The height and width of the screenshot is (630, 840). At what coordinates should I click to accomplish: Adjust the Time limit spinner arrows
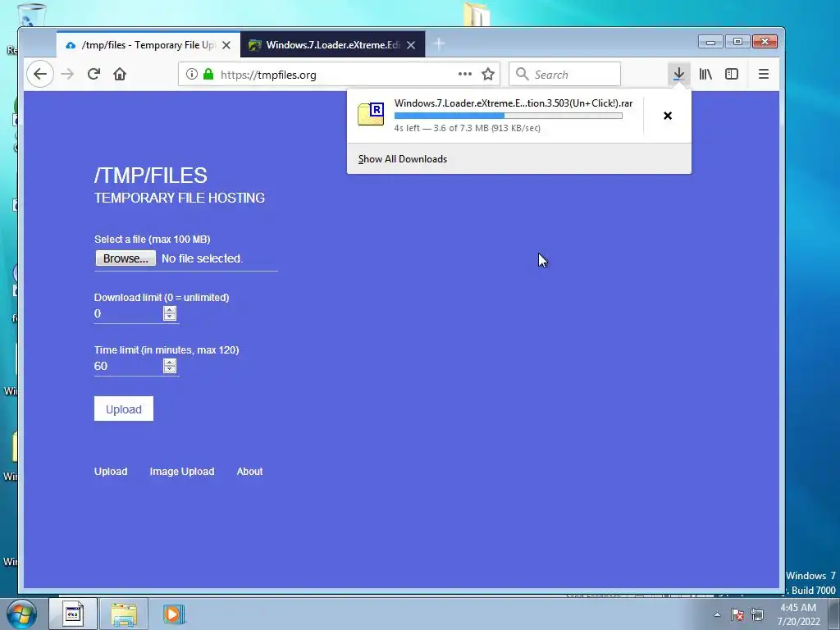click(x=170, y=367)
